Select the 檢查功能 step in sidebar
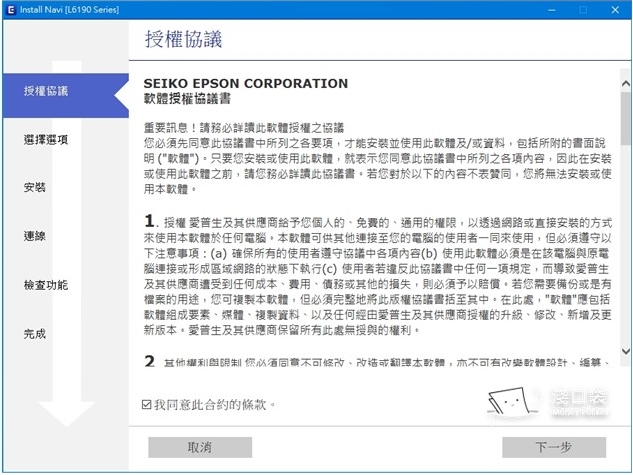 [46, 285]
